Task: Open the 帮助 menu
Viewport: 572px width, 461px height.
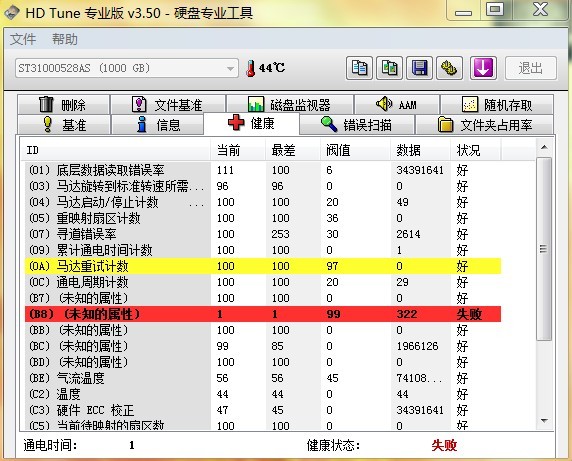Action: tap(65, 39)
